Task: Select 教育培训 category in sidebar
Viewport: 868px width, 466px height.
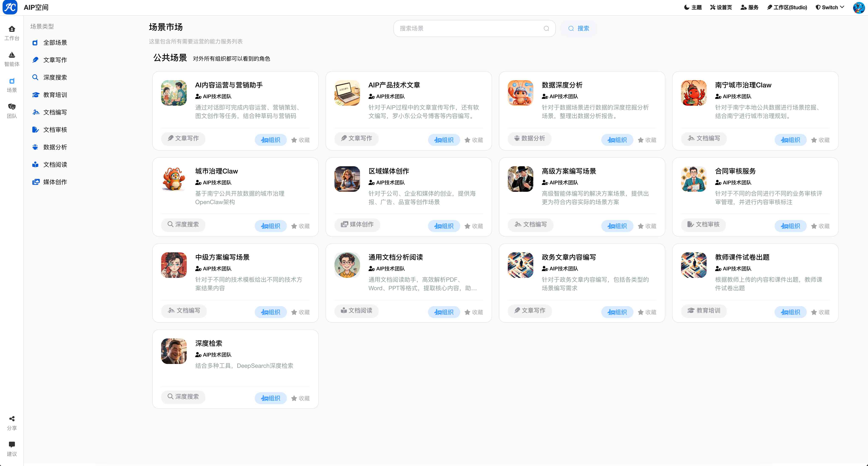Action: pos(50,95)
